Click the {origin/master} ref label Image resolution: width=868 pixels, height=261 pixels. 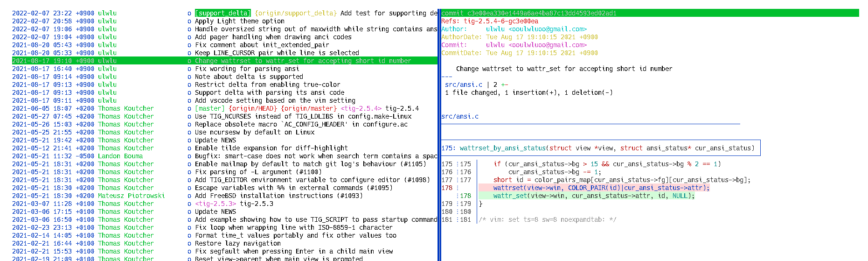click(x=309, y=108)
